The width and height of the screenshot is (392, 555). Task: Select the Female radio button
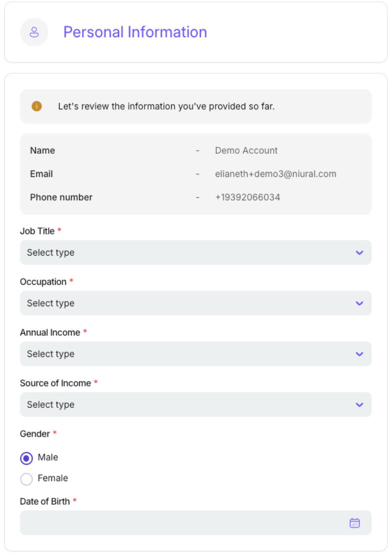[26, 479]
